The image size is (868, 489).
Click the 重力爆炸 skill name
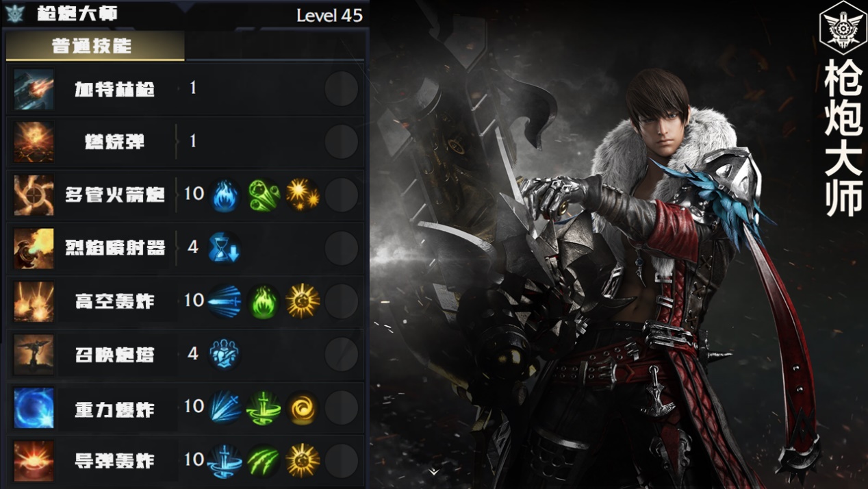pyautogui.click(x=114, y=409)
